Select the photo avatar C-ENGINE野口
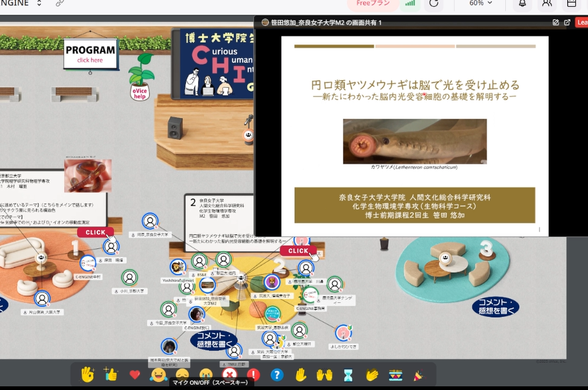 coord(197,314)
